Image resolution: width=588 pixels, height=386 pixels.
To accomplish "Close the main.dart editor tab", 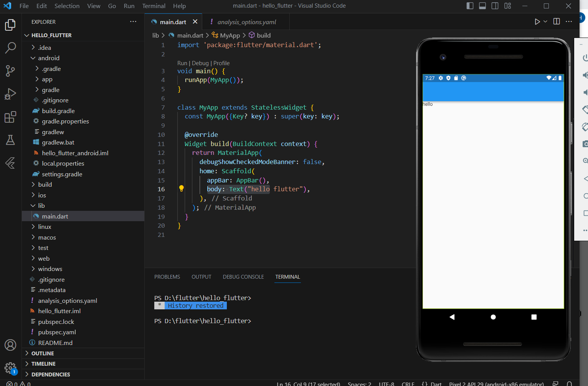I will coord(195,22).
